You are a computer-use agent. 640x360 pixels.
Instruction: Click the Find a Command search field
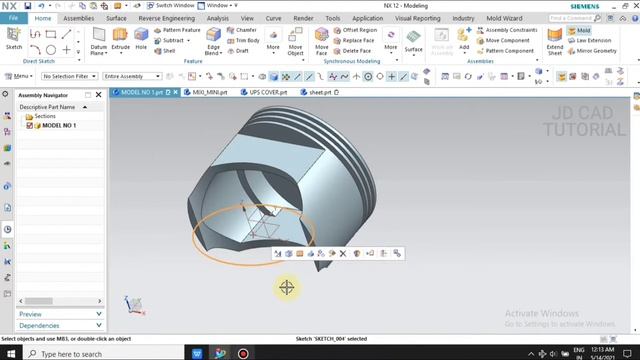pyautogui.click(x=571, y=18)
